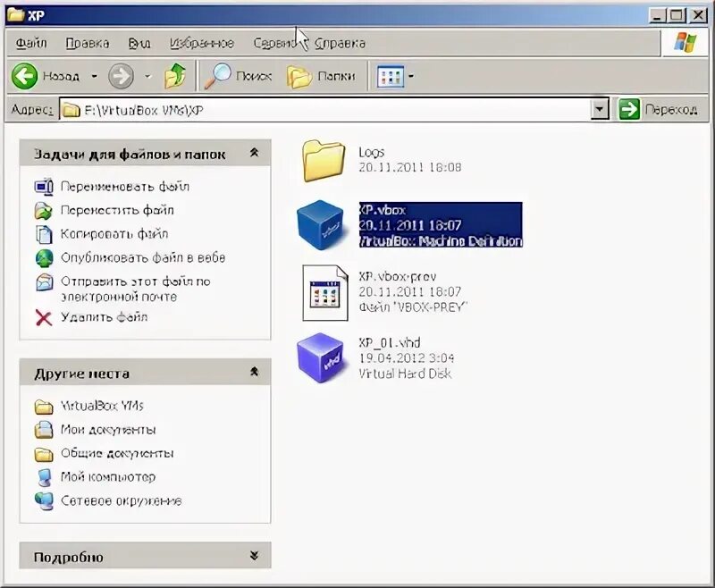Close the XP explorer window
The image size is (715, 588).
[x=698, y=16]
